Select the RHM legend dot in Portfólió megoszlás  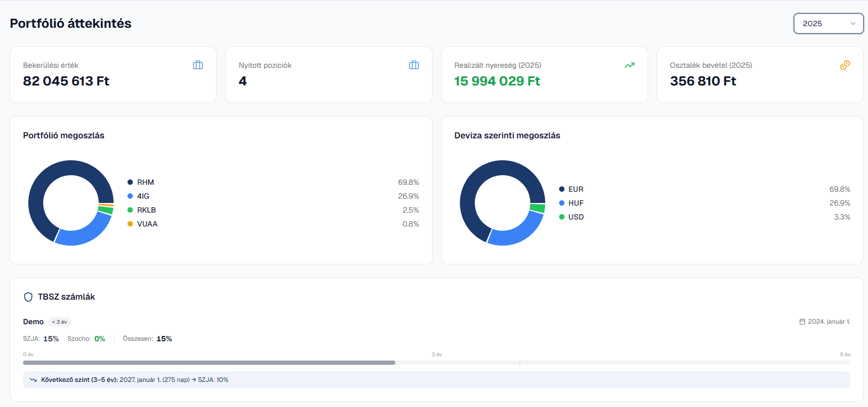130,182
